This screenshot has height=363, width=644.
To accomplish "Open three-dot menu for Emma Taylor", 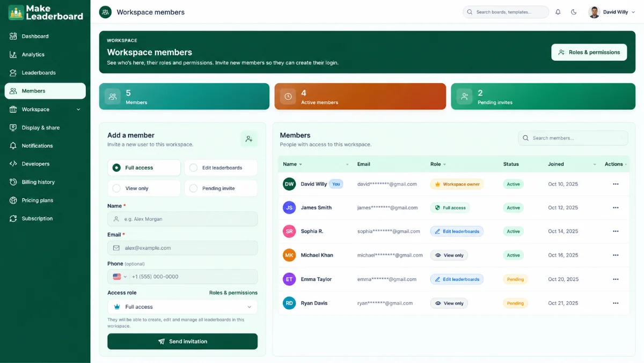I will 616,279.
